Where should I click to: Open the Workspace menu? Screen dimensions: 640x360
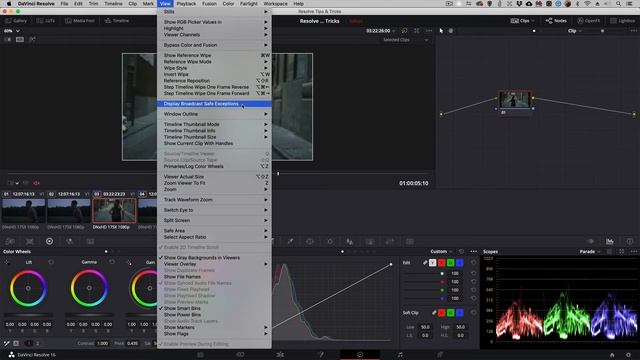click(275, 4)
